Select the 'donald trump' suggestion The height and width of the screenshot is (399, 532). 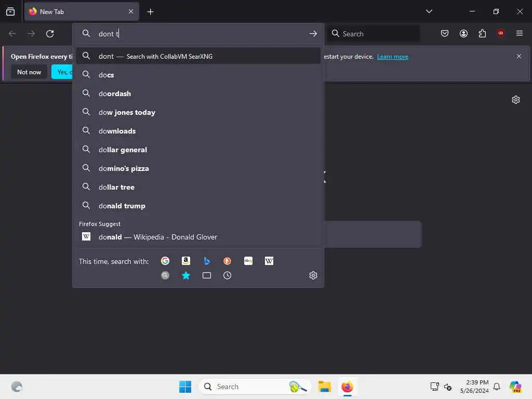coord(198,206)
